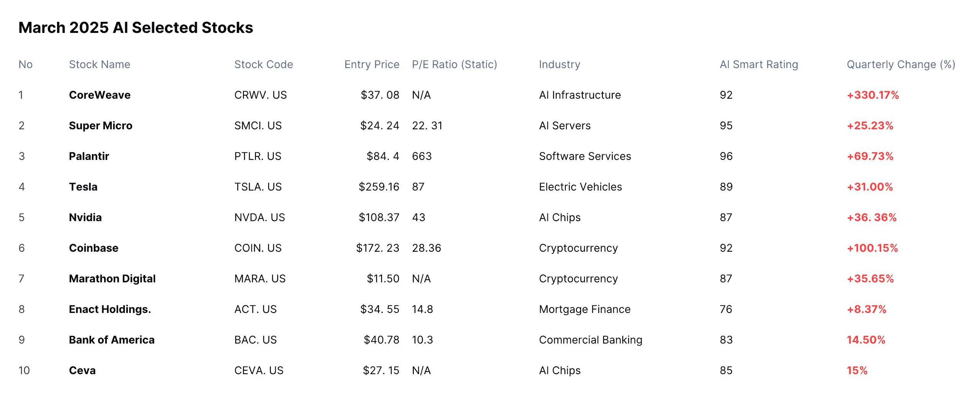Viewport: 980px width, 404px height.
Task: Click the Stock Name column header
Action: click(100, 64)
